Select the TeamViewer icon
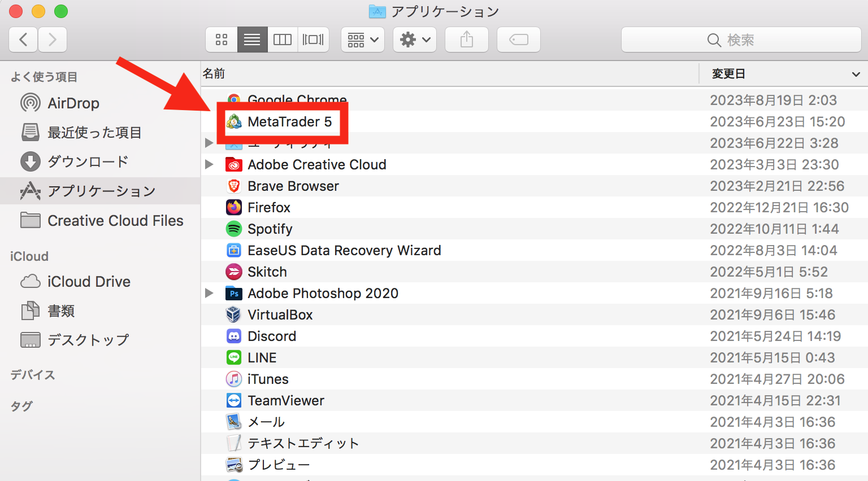 pyautogui.click(x=234, y=400)
